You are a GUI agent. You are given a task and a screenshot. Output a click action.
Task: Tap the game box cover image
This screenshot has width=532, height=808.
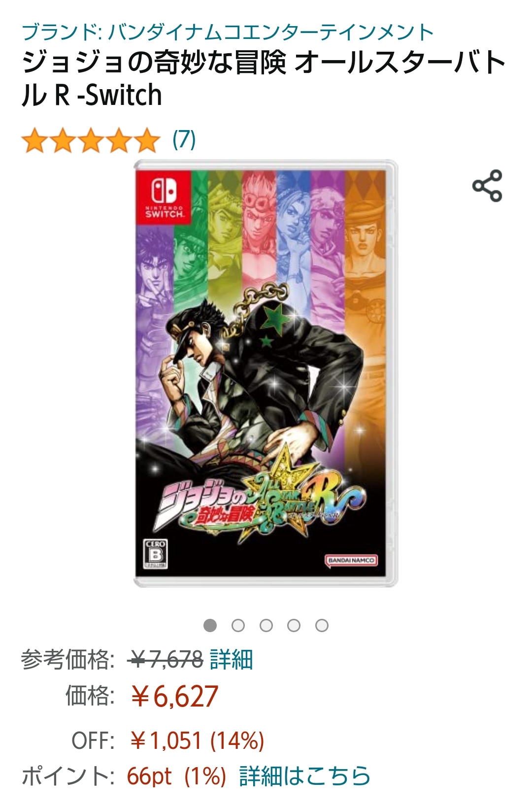tap(266, 373)
